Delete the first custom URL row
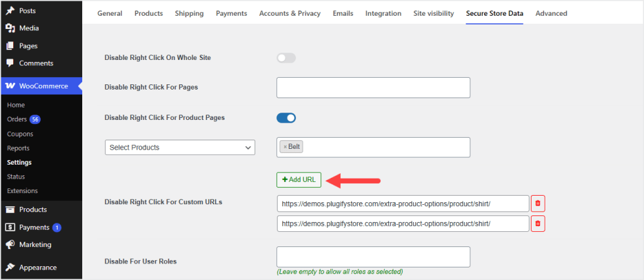 [537, 204]
